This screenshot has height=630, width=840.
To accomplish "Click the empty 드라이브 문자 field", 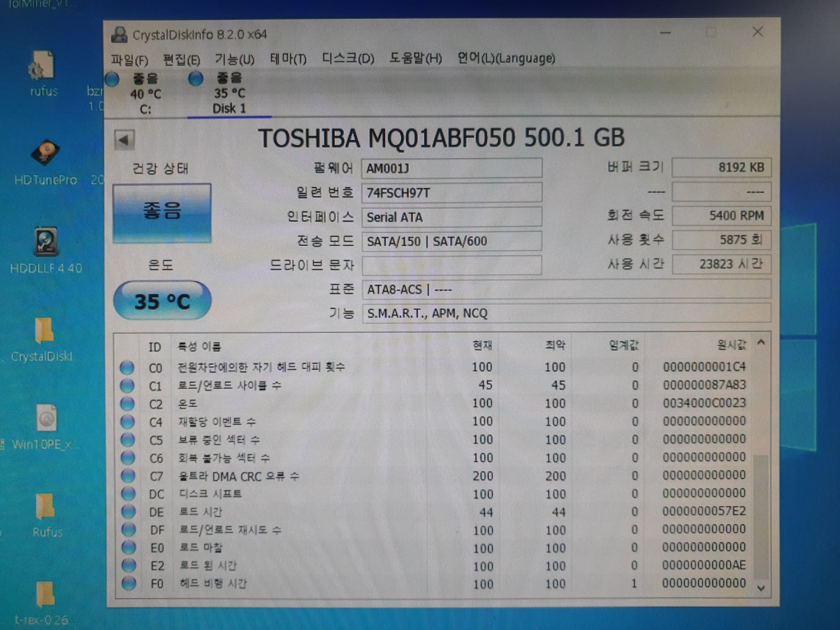I will tap(452, 265).
